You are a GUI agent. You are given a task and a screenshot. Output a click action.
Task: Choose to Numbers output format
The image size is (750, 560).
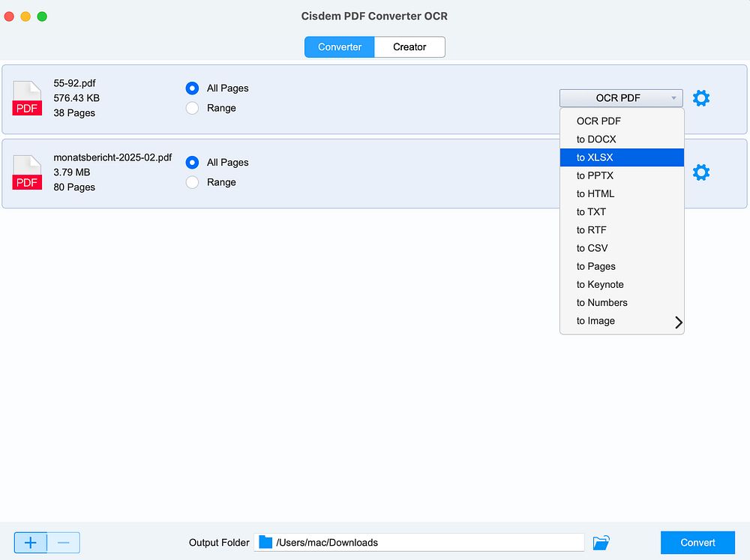(622, 303)
